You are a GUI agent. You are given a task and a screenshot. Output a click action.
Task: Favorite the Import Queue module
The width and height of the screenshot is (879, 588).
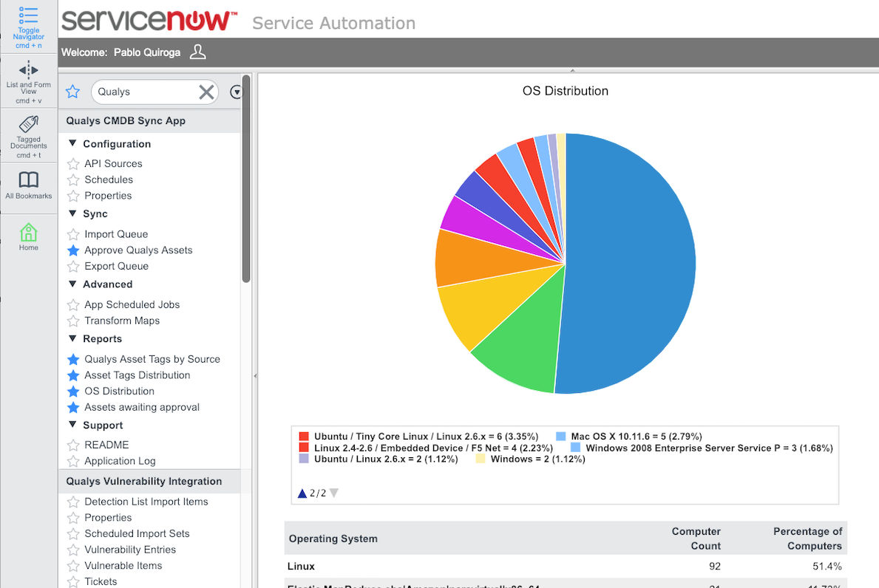click(x=73, y=234)
